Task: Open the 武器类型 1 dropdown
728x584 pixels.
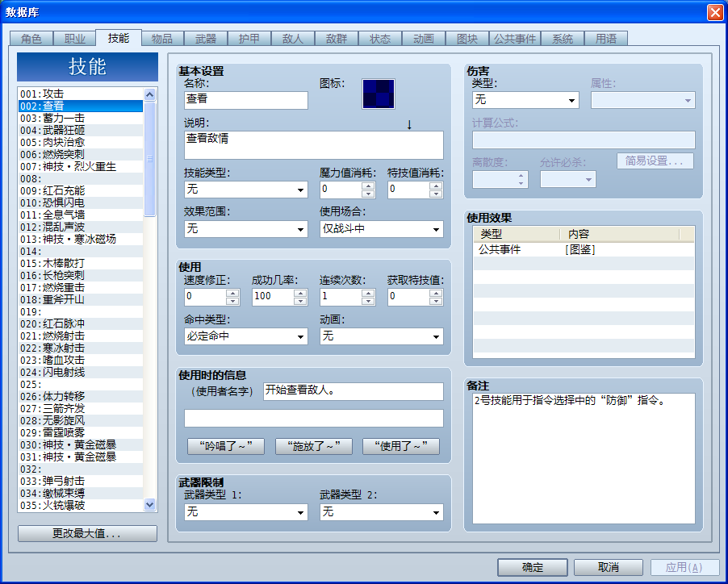Action: (x=245, y=512)
